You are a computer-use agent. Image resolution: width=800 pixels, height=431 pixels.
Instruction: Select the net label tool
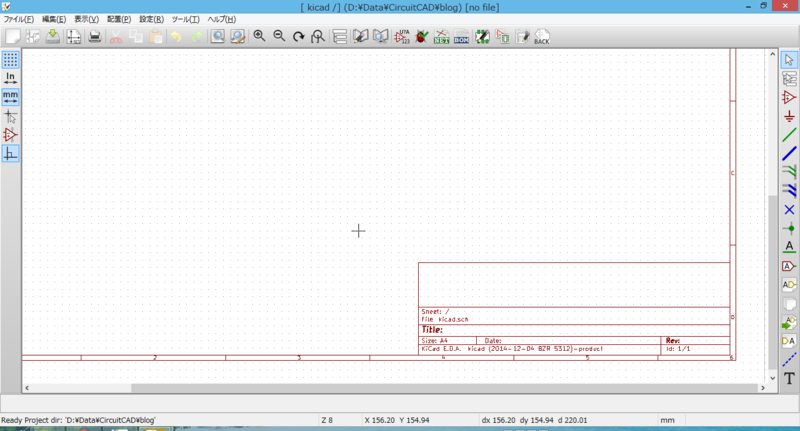(789, 247)
